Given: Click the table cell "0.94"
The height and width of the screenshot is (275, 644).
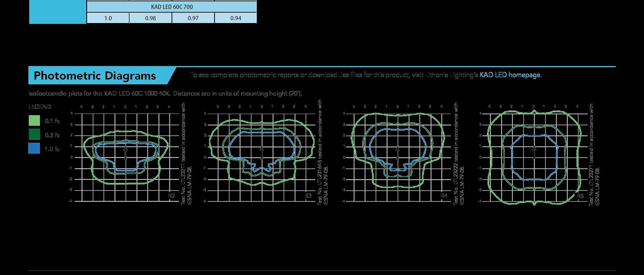Looking at the screenshot, I should point(236,18).
